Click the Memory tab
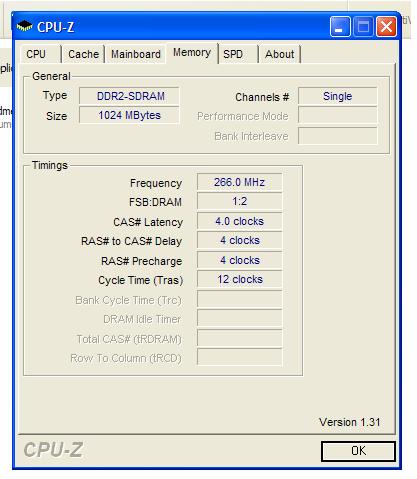Image resolution: width=417 pixels, height=479 pixels. [x=192, y=53]
